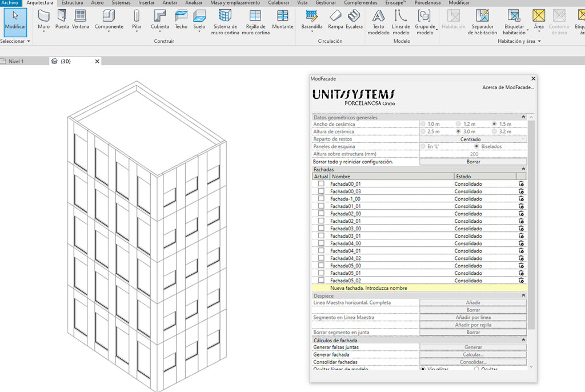This screenshot has width=585, height=392.
Task: Switch to the Nivel 1 view tab
Action: coord(16,61)
